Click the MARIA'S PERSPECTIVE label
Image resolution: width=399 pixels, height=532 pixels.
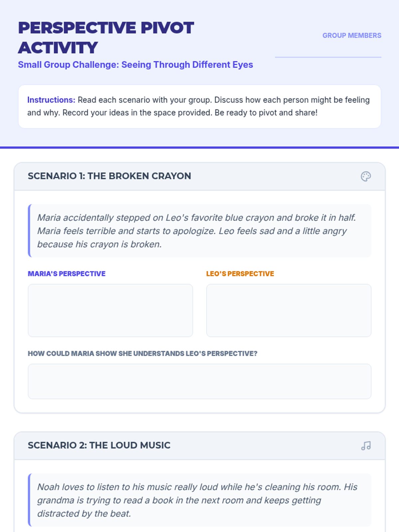66,274
